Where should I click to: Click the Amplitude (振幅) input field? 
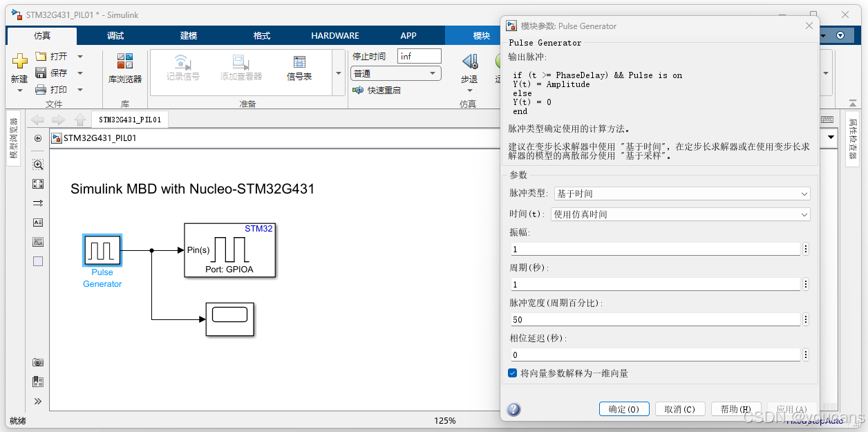click(655, 249)
